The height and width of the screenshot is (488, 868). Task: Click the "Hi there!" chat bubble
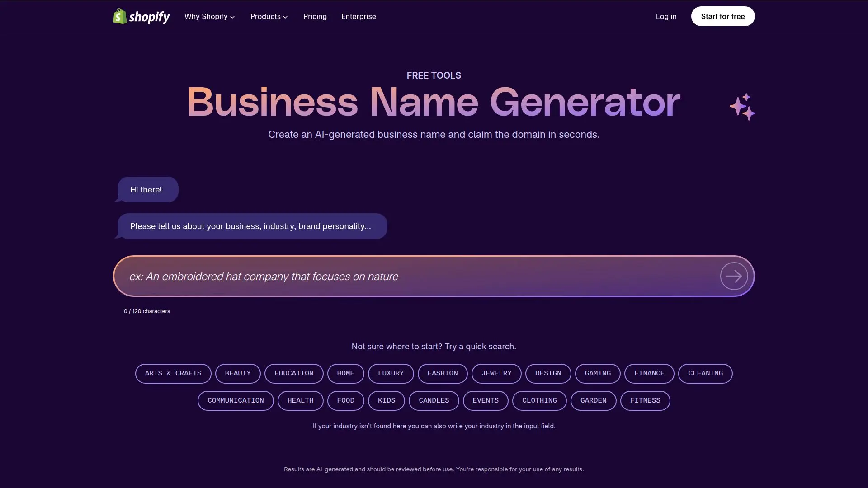(x=147, y=190)
